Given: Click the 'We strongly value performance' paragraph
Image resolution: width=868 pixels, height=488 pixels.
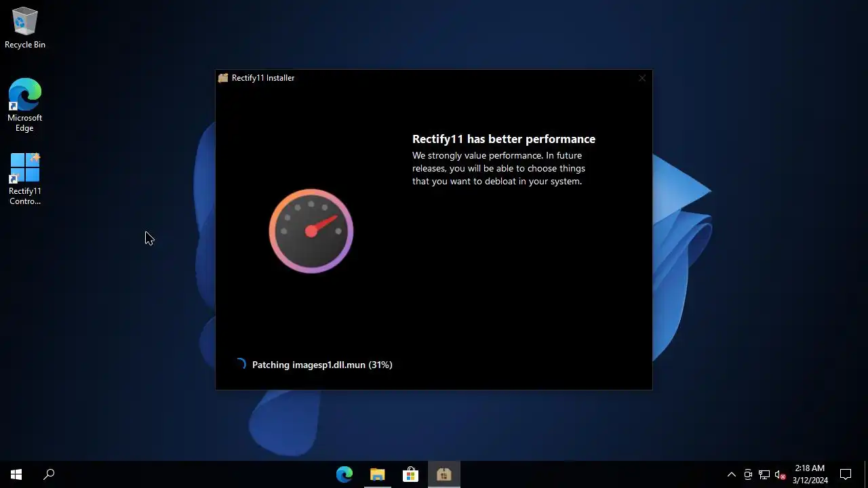Looking at the screenshot, I should coord(498,169).
